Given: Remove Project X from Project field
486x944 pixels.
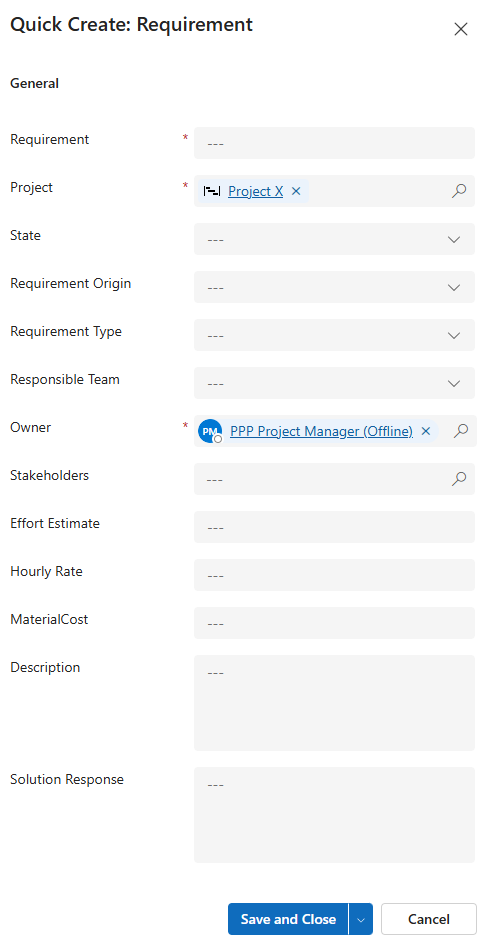Looking at the screenshot, I should pyautogui.click(x=296, y=191).
